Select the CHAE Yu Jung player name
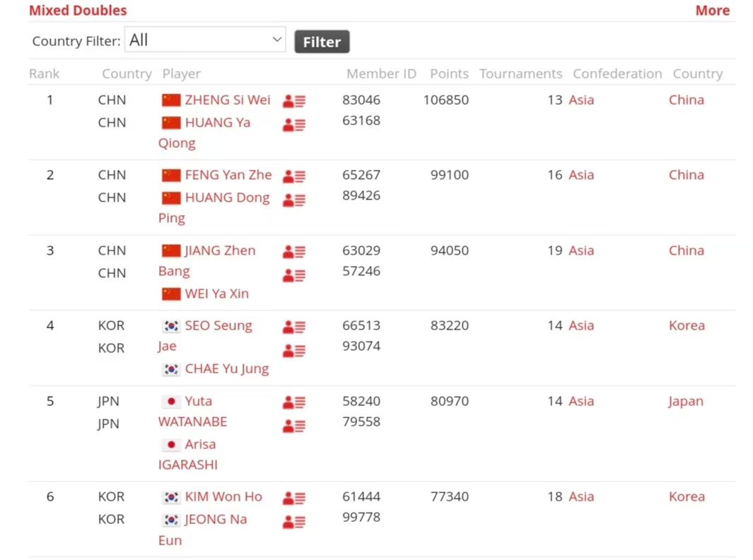Screen dimensions: 753x560 226,368
